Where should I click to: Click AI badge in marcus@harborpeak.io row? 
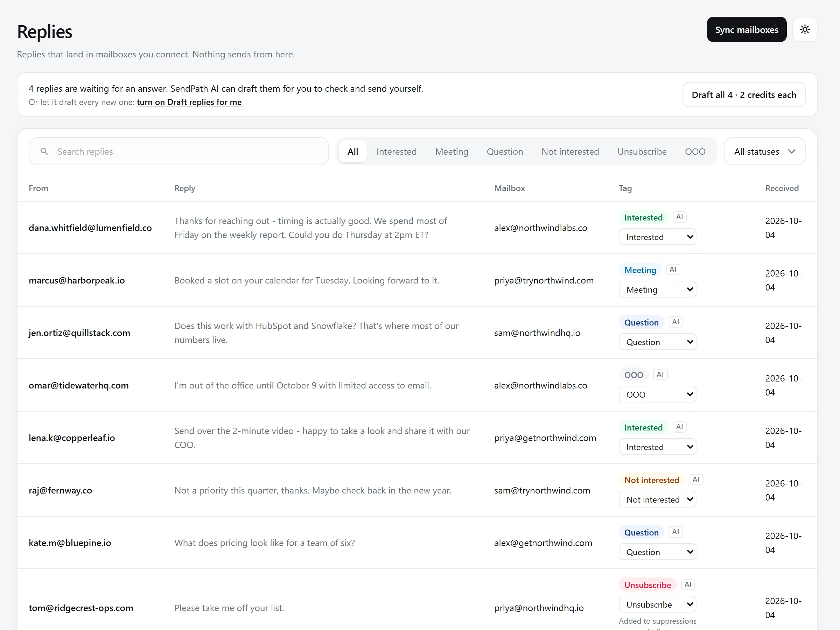673,269
